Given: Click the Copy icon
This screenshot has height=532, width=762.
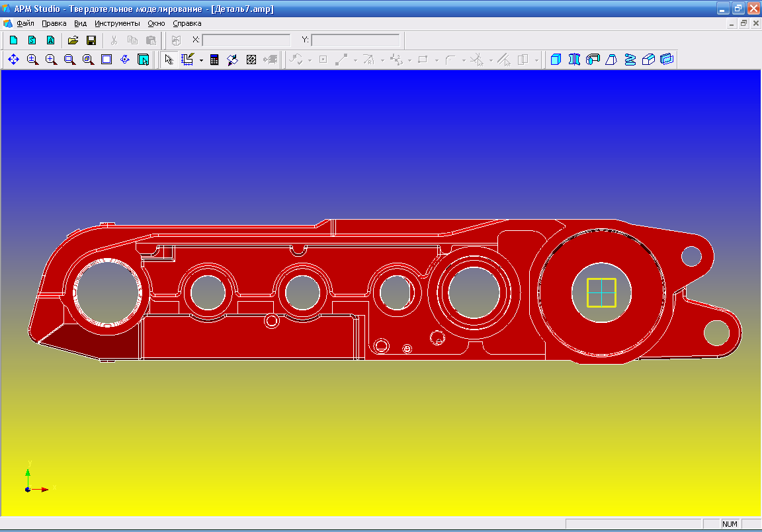Looking at the screenshot, I should (132, 40).
